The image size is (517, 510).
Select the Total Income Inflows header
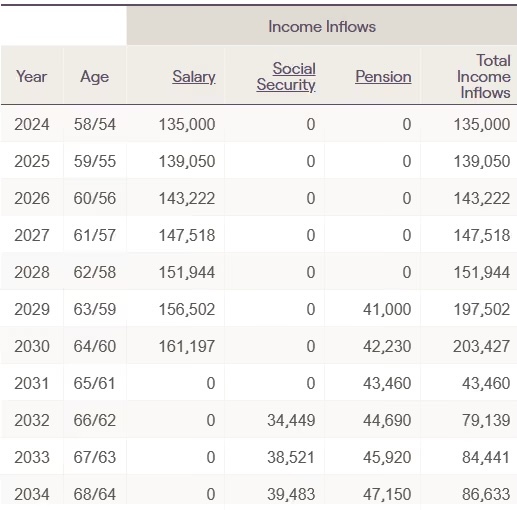pyautogui.click(x=484, y=77)
